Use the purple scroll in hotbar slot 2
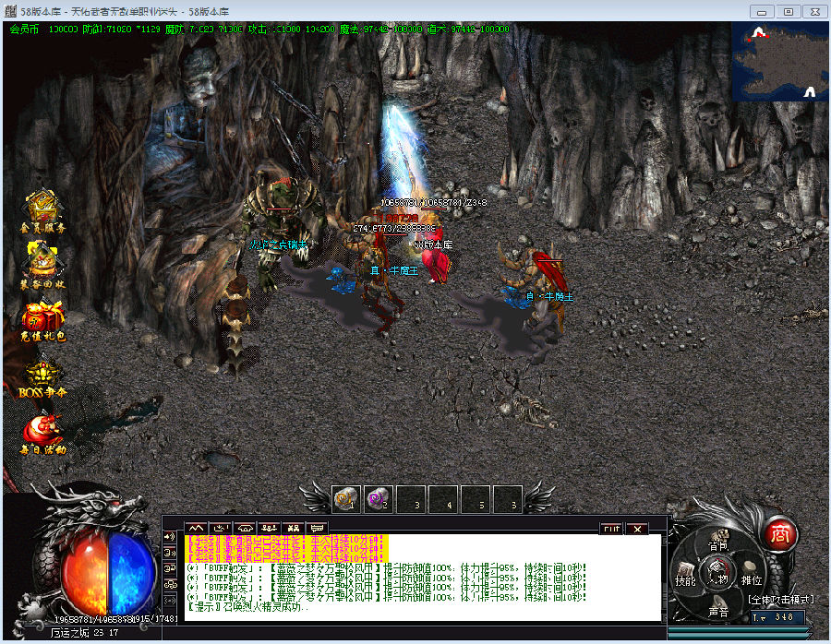The image size is (831, 644). [379, 499]
